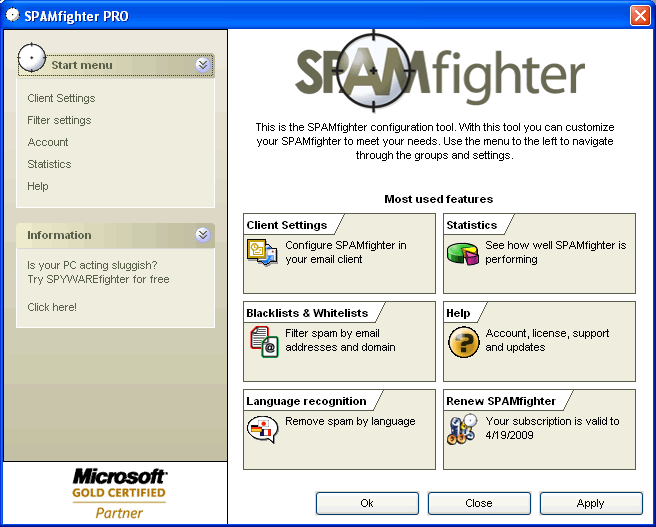Click the Apply button
Viewport: 656px width, 527px height.
(591, 503)
